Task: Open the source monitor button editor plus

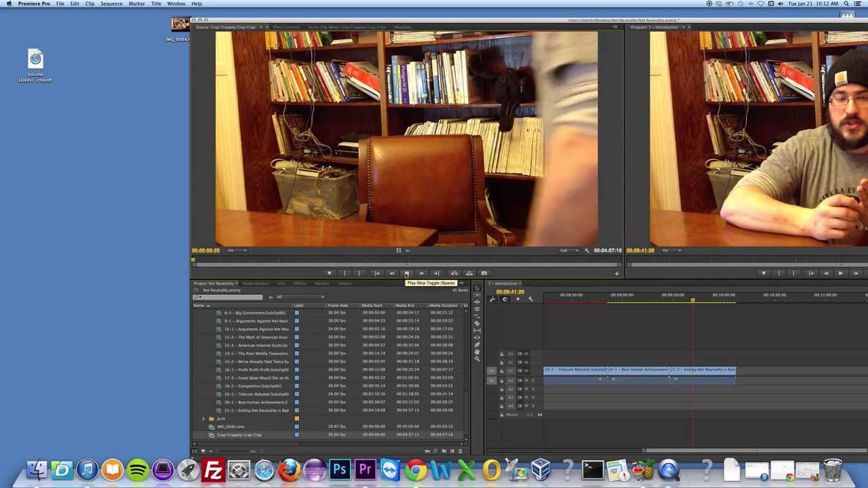Action: click(x=616, y=274)
